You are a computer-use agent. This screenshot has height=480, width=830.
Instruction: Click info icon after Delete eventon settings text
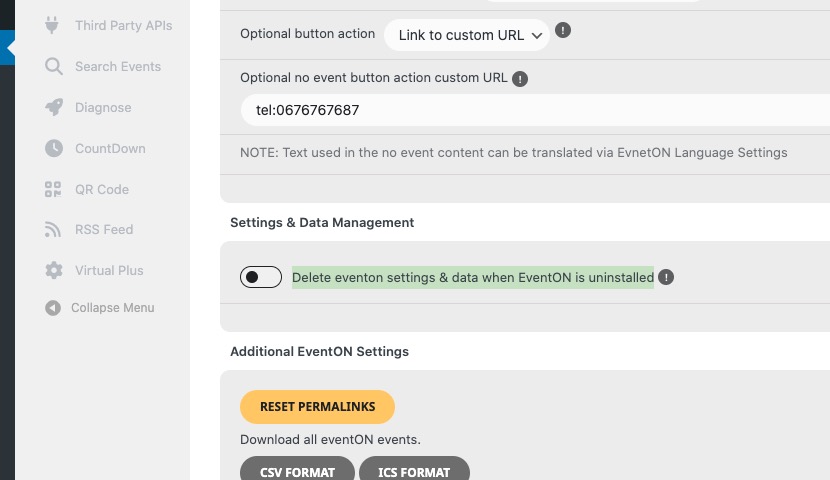click(666, 277)
